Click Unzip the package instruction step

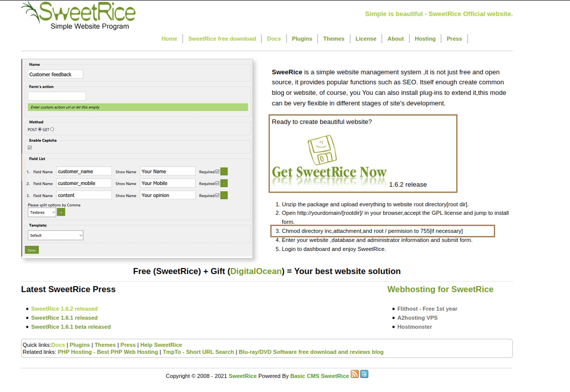375,204
